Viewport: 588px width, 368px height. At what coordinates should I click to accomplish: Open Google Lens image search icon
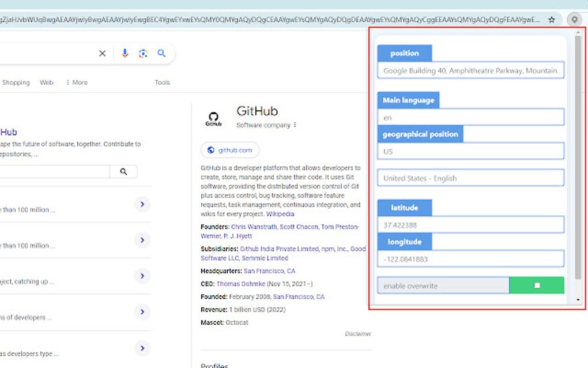(143, 53)
